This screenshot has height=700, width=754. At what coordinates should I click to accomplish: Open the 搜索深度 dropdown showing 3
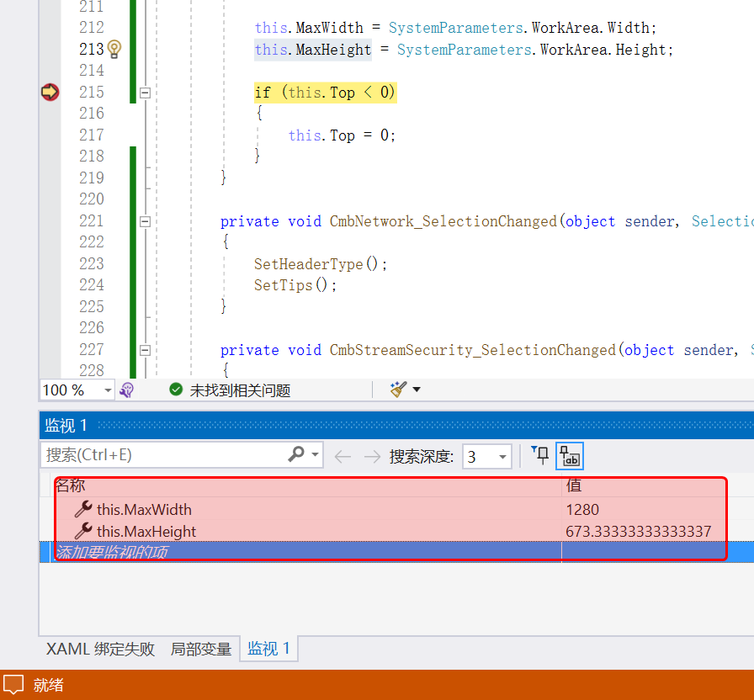[503, 457]
